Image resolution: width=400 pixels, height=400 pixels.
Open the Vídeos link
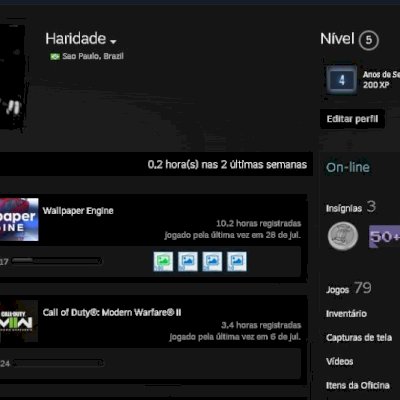click(340, 361)
